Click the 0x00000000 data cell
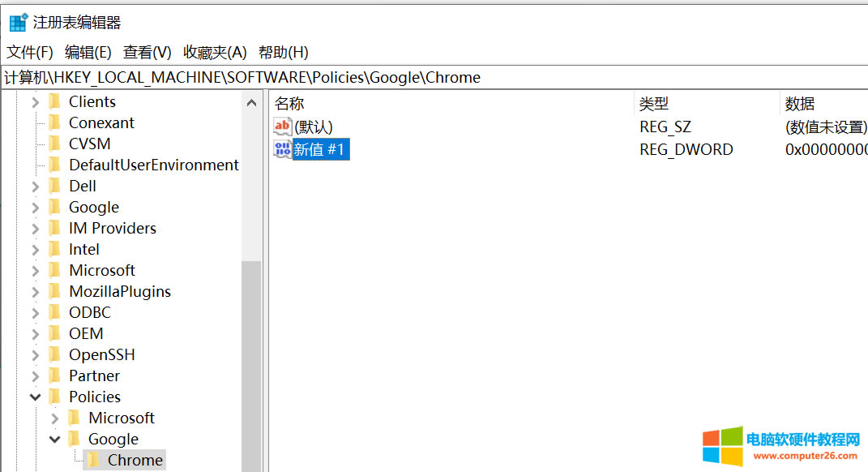 826,149
